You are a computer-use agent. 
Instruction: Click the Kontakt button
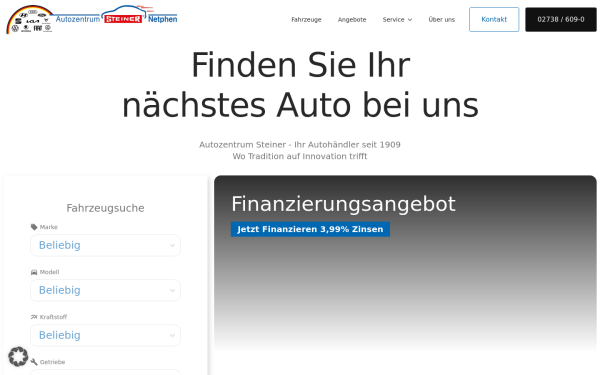494,20
